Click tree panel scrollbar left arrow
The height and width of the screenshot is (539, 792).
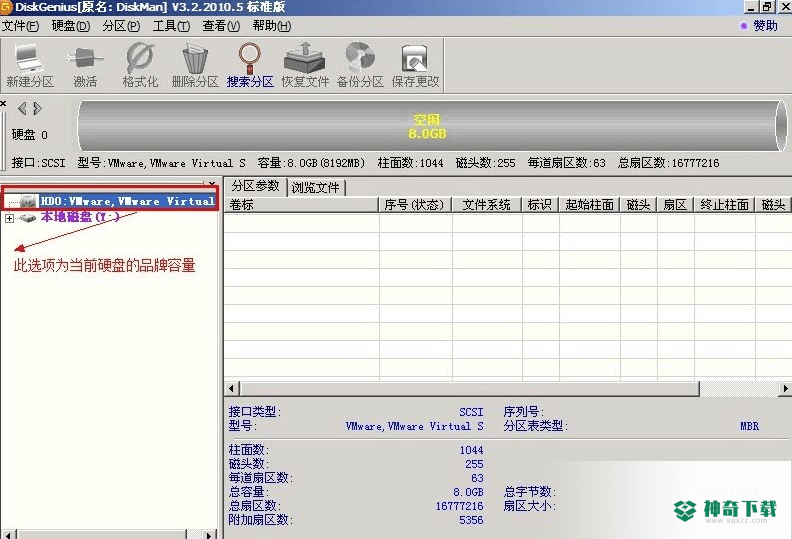[8, 534]
